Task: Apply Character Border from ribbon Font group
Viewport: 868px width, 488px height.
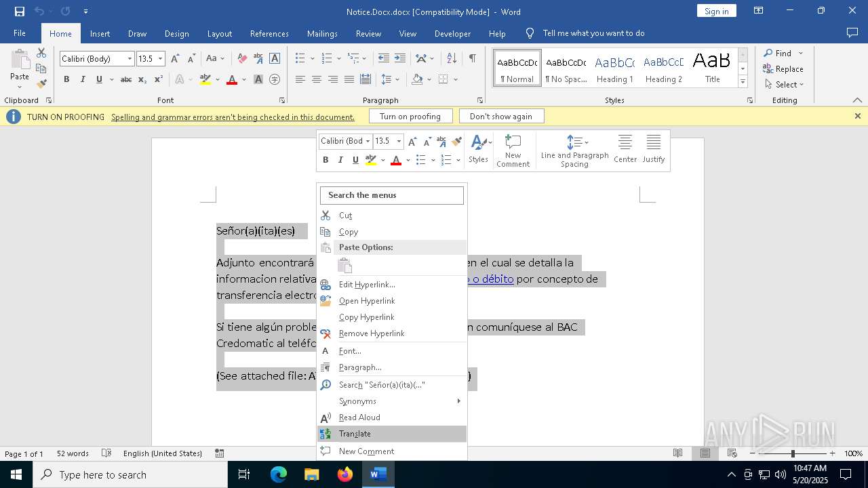Action: click(x=275, y=59)
